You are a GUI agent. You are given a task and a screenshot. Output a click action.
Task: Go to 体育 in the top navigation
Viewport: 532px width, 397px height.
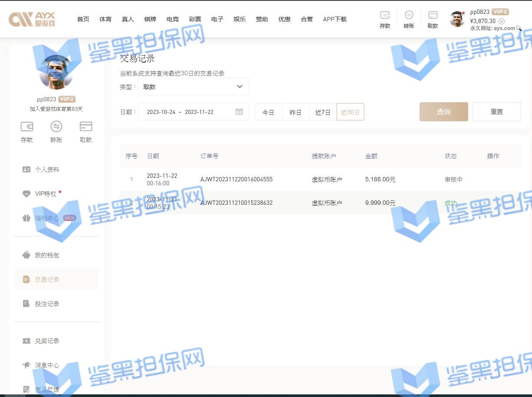point(106,19)
